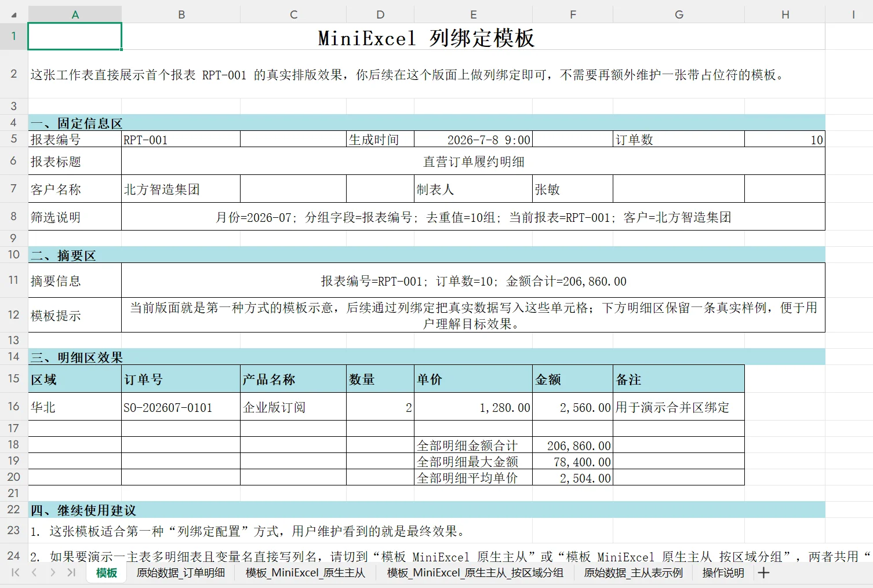Screen dimensions: 873x588
Task: Click the title MiniExcel 列绑定模板
Action: pos(426,38)
